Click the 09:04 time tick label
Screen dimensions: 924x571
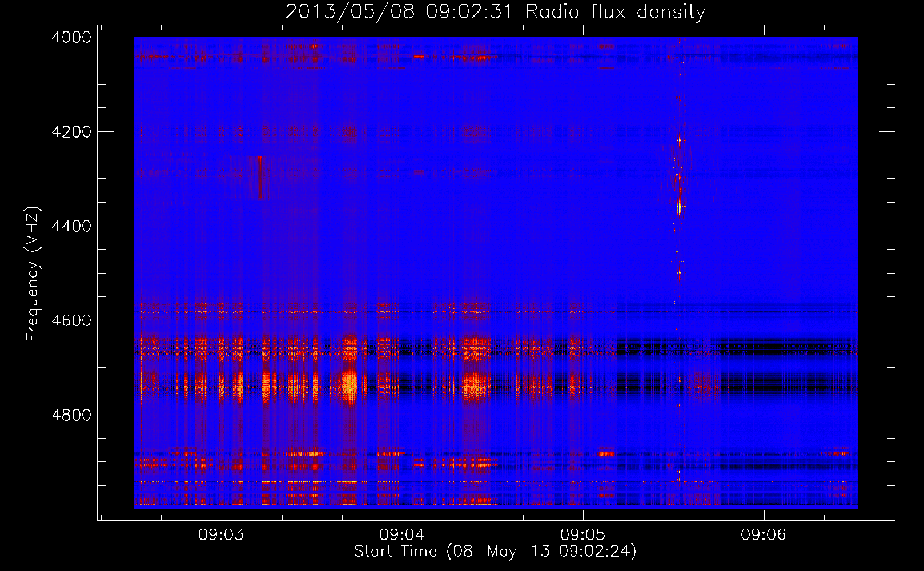(x=402, y=535)
